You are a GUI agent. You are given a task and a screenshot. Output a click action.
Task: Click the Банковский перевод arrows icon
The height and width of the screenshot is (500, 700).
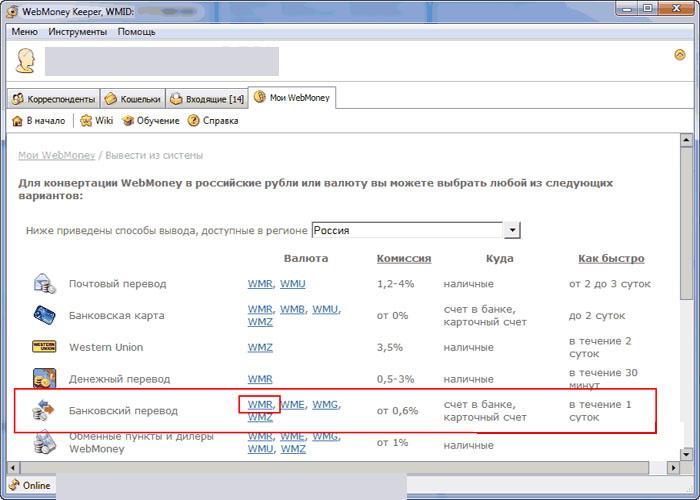tap(44, 410)
